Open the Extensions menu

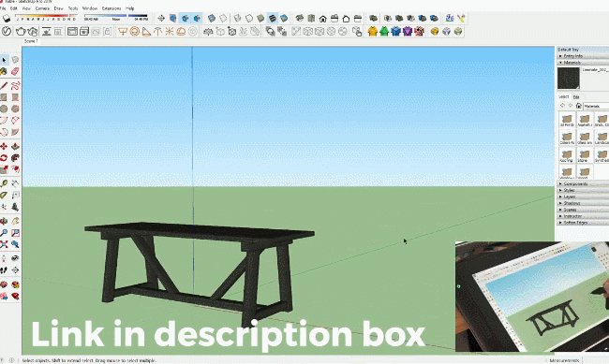tap(111, 8)
